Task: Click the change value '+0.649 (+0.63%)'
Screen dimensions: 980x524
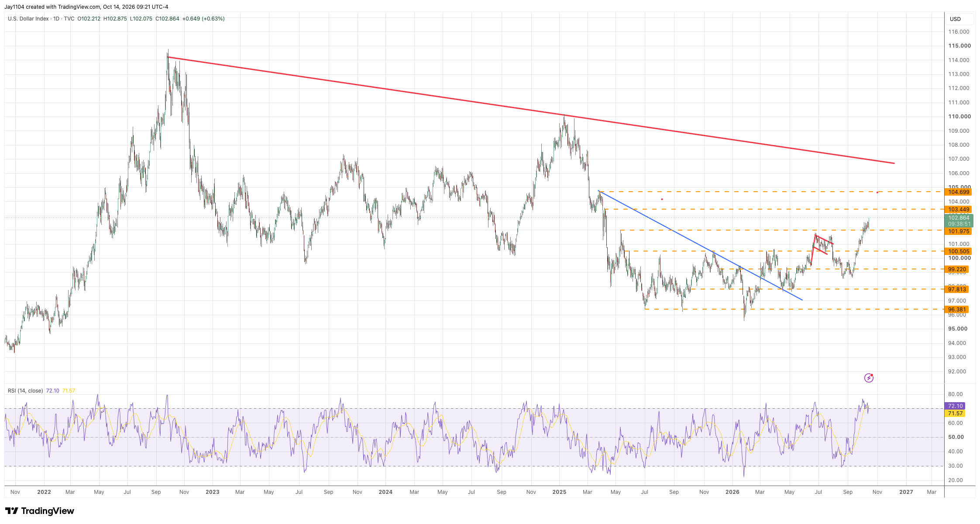Action: point(203,19)
